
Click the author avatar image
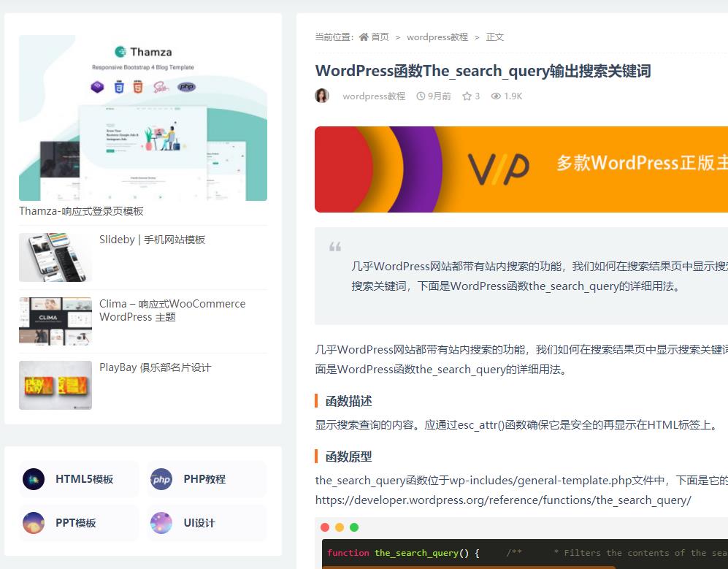click(x=322, y=96)
